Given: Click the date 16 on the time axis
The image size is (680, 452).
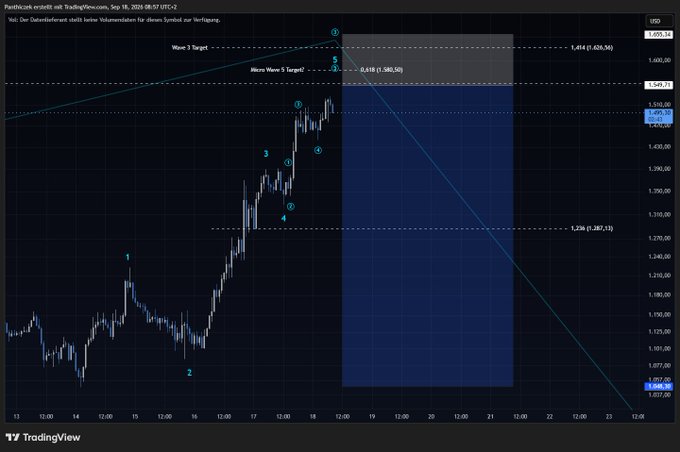Looking at the screenshot, I should coord(194,416).
